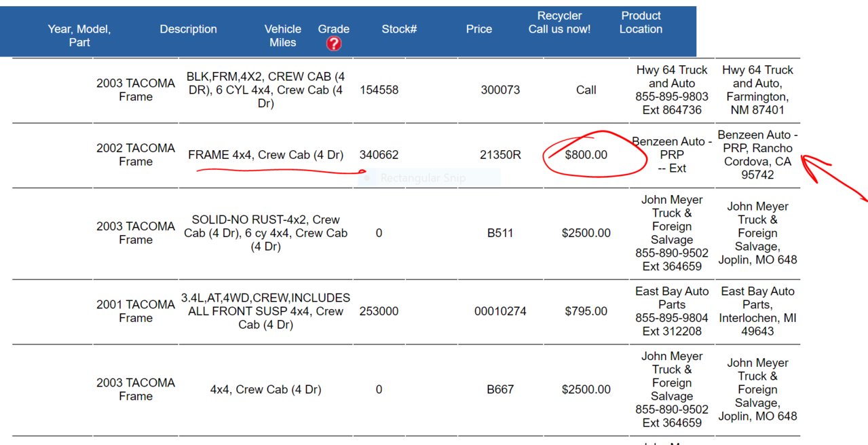Click mileage value 340662

click(x=379, y=155)
